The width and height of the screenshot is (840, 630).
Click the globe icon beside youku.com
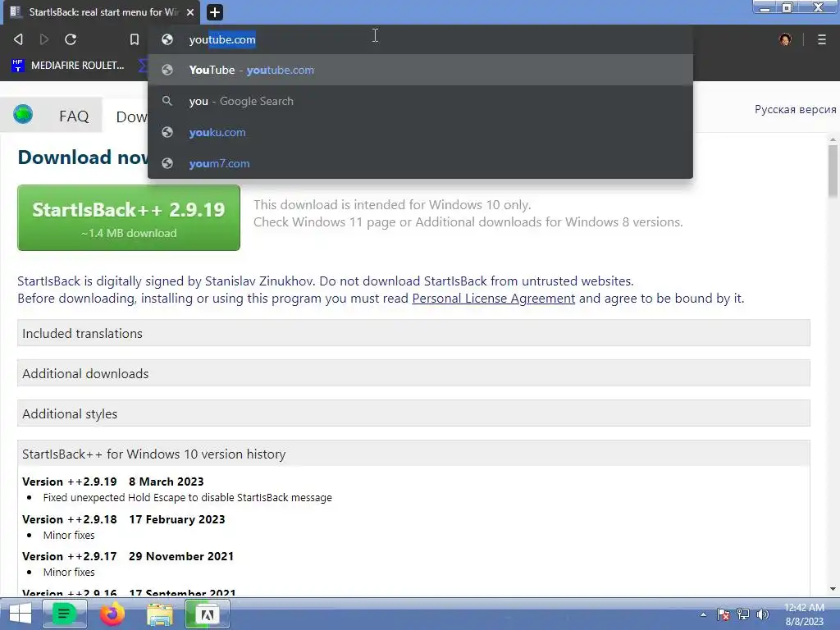coord(167,132)
